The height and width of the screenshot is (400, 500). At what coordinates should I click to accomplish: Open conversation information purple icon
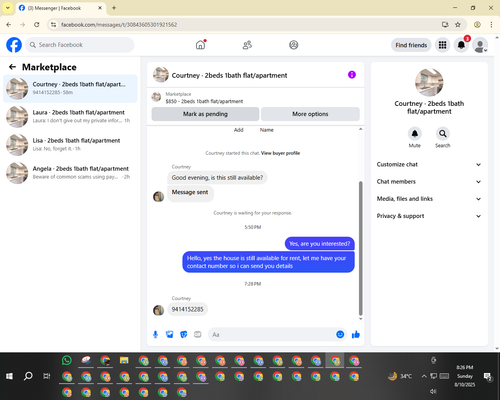[x=352, y=75]
